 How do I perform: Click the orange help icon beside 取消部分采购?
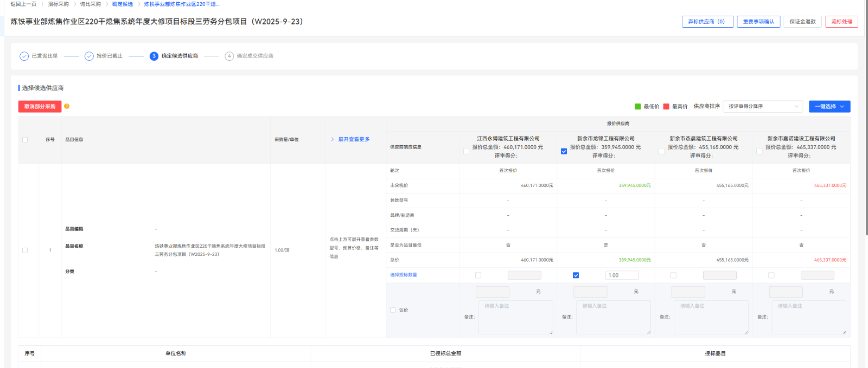coord(67,106)
